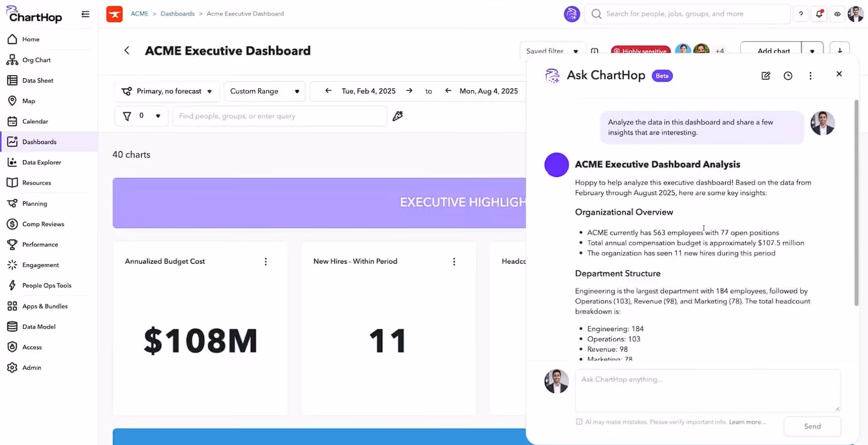868x445 pixels.
Task: Close the Ask ChartHop panel
Action: pos(839,74)
